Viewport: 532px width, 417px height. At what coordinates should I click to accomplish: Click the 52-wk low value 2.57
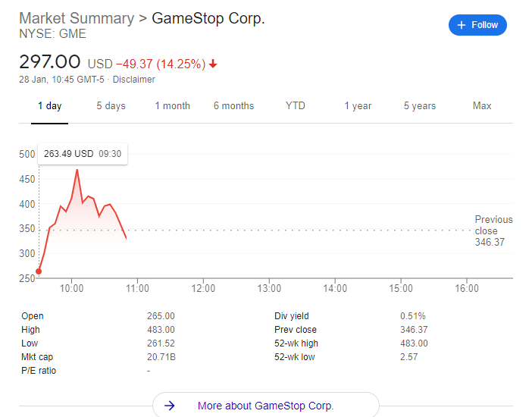coord(408,357)
